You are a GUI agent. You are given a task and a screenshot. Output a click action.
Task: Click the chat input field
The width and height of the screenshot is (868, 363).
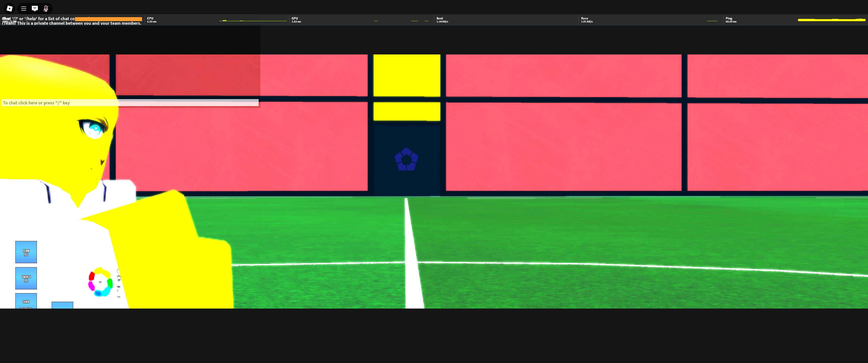pyautogui.click(x=130, y=103)
